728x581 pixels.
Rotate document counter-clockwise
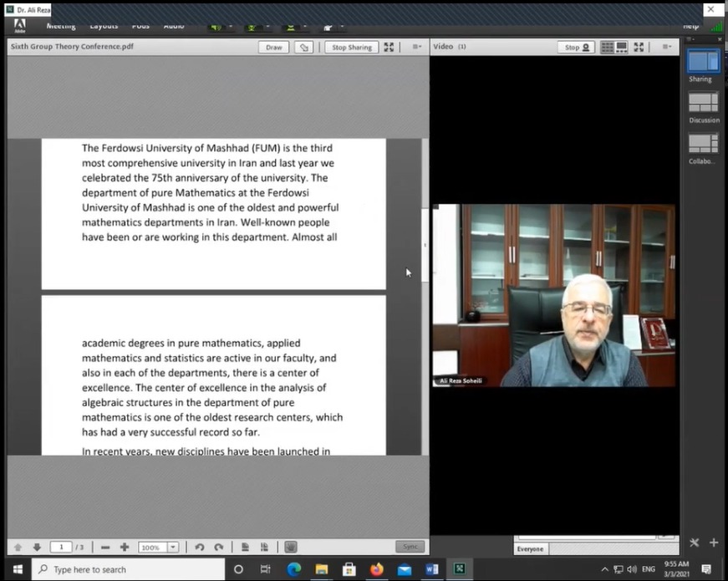tap(199, 547)
